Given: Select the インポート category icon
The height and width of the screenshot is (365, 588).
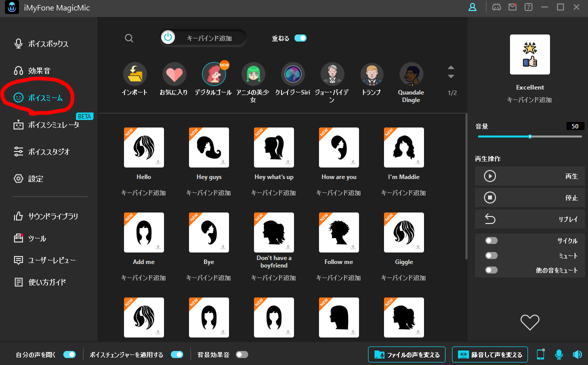Looking at the screenshot, I should click(x=134, y=74).
